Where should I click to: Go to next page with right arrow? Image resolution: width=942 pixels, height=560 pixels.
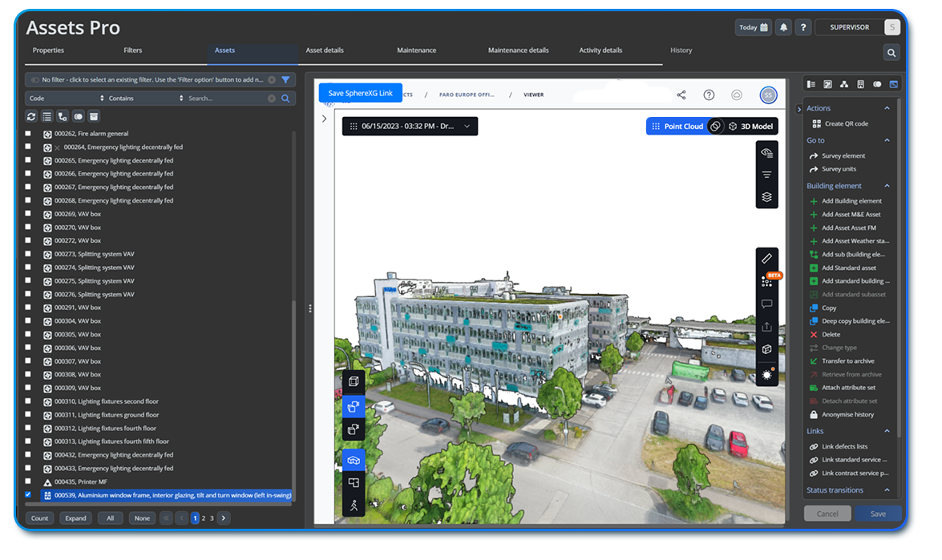224,518
